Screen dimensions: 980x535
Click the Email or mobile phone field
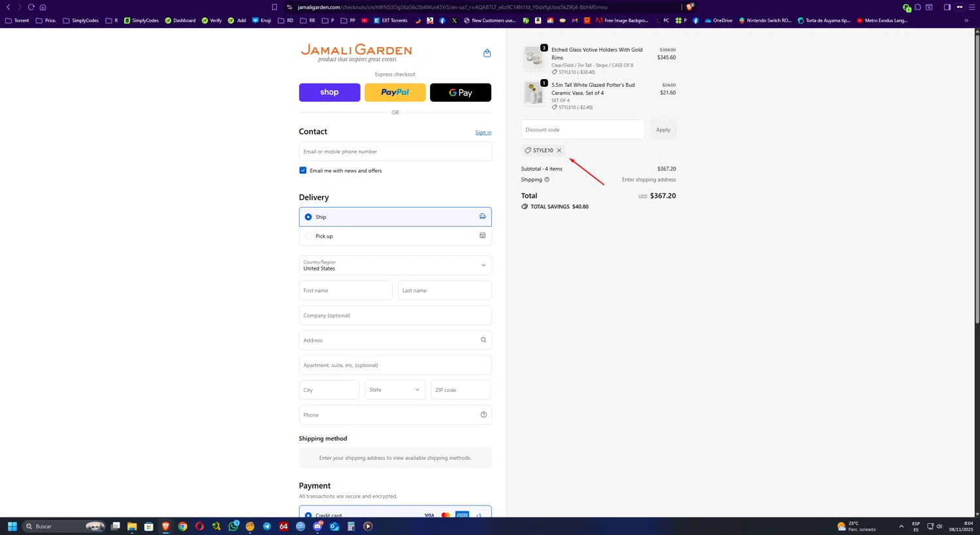point(395,152)
